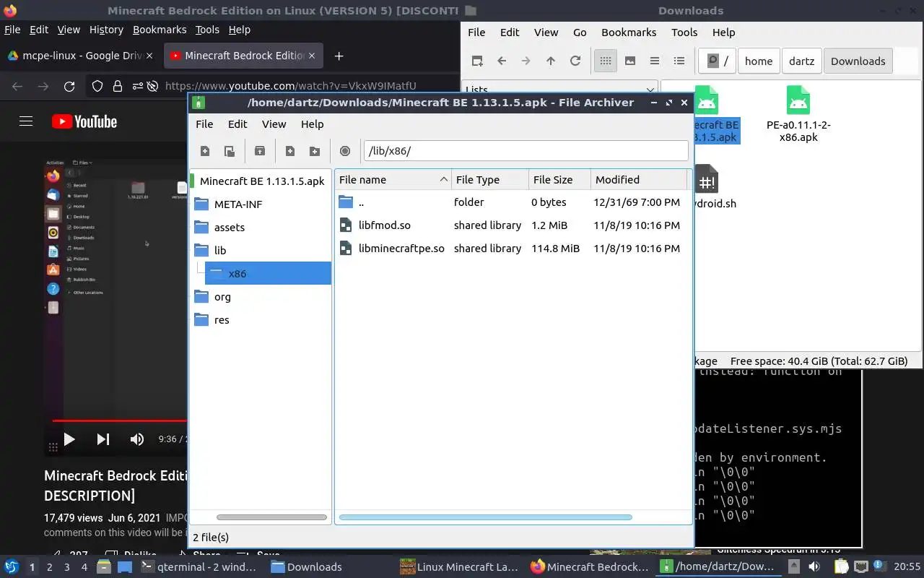
Task: Click the /lib/x86/ path field
Action: [526, 151]
